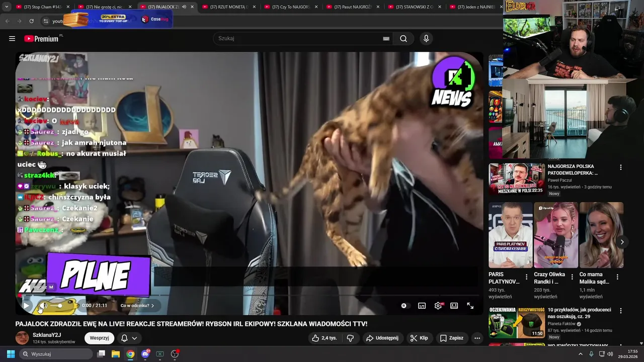Go to YouTube Premium home logo
The image size is (644, 362).
coord(42,39)
